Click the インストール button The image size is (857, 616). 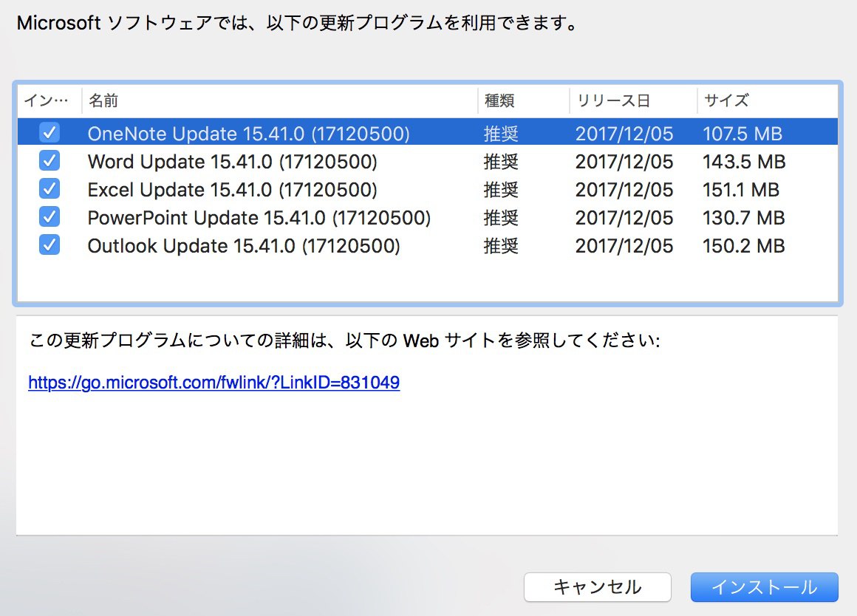pos(764,587)
